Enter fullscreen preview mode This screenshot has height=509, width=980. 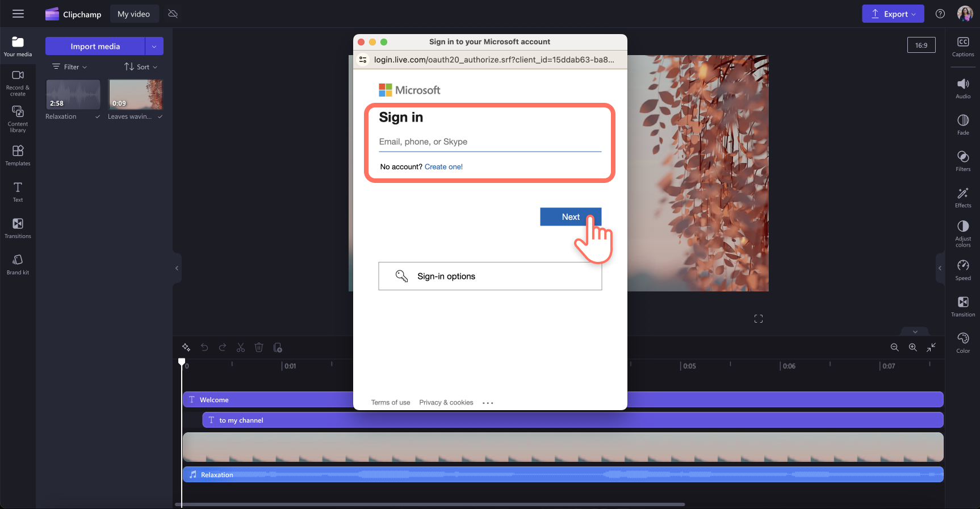pyautogui.click(x=759, y=319)
